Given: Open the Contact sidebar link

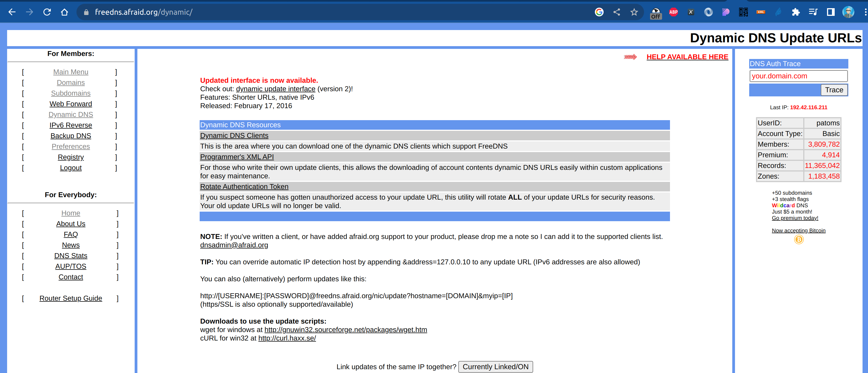Looking at the screenshot, I should click(x=71, y=277).
